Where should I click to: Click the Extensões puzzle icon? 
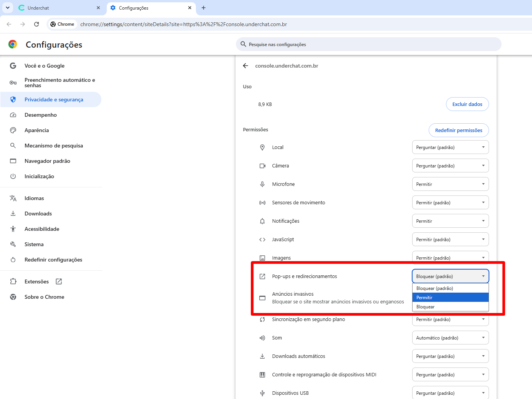tap(13, 281)
